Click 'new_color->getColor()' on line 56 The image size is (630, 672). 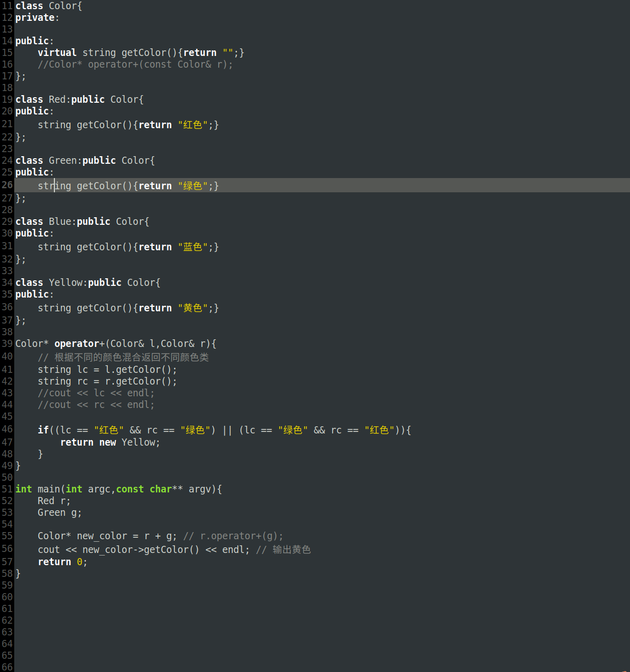[x=141, y=550]
